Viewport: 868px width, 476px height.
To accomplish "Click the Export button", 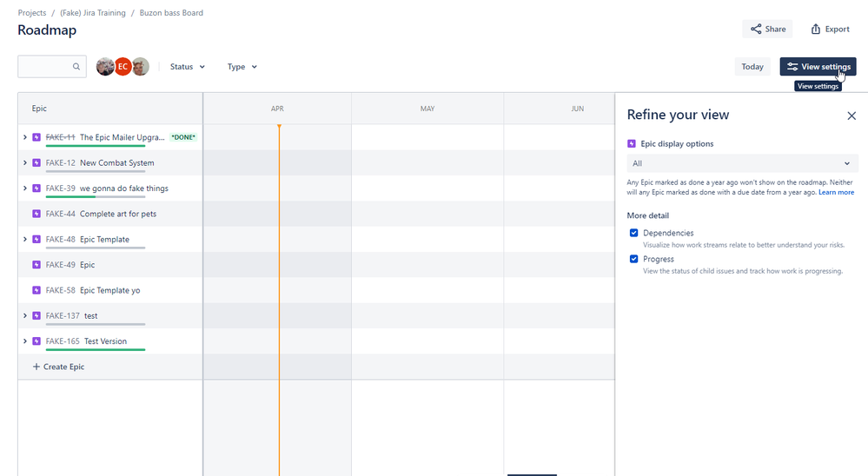I will tap(830, 29).
